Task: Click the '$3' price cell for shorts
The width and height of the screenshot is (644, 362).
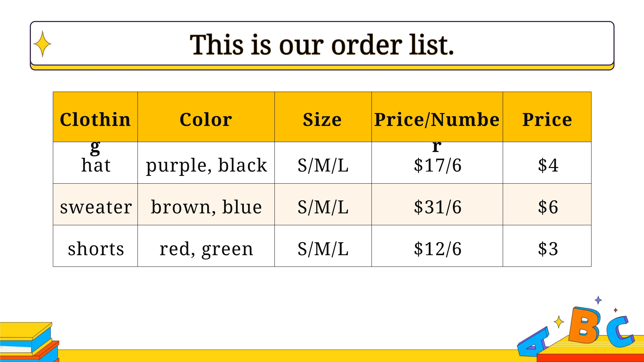Action: coord(547,246)
